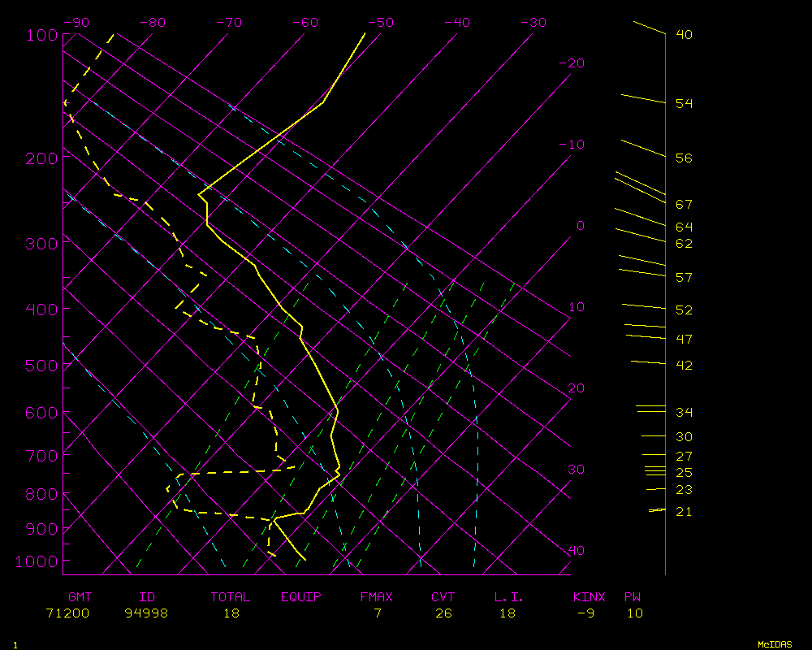Select the station ID value 94998

[147, 613]
